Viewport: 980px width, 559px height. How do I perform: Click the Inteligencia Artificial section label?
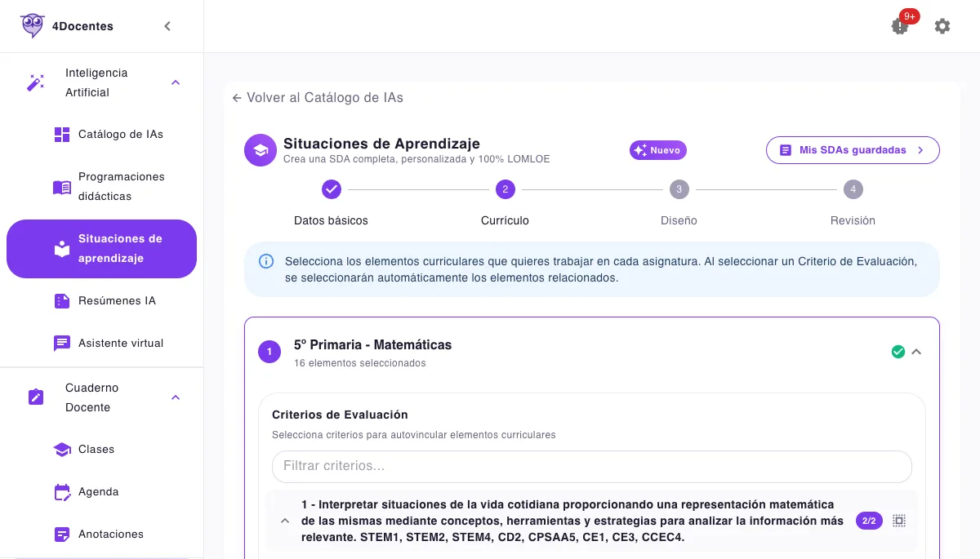[x=96, y=82]
